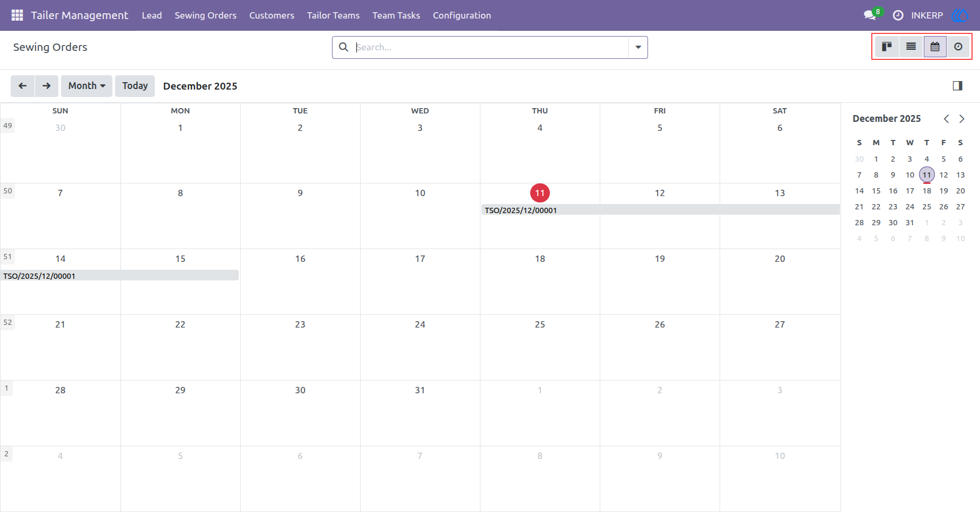Open the Sewing Orders menu

tap(206, 15)
